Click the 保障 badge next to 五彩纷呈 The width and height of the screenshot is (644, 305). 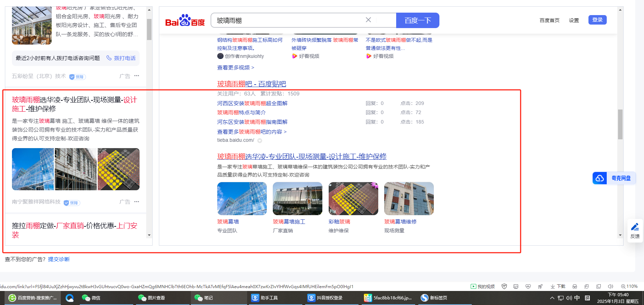pyautogui.click(x=77, y=77)
